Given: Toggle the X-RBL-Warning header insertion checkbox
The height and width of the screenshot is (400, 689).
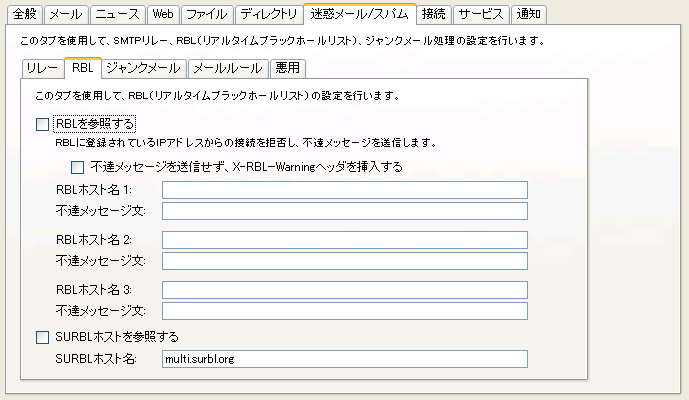Looking at the screenshot, I should click(78, 166).
